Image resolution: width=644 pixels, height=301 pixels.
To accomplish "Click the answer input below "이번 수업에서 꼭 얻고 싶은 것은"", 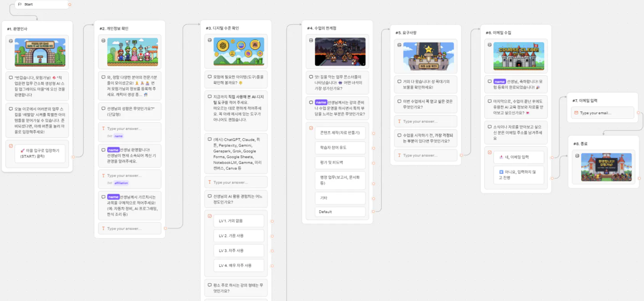I will coord(426,121).
